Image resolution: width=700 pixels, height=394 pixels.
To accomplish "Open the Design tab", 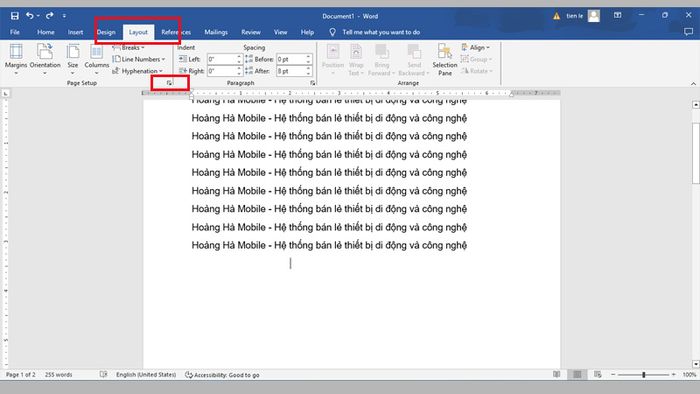I will (x=106, y=32).
